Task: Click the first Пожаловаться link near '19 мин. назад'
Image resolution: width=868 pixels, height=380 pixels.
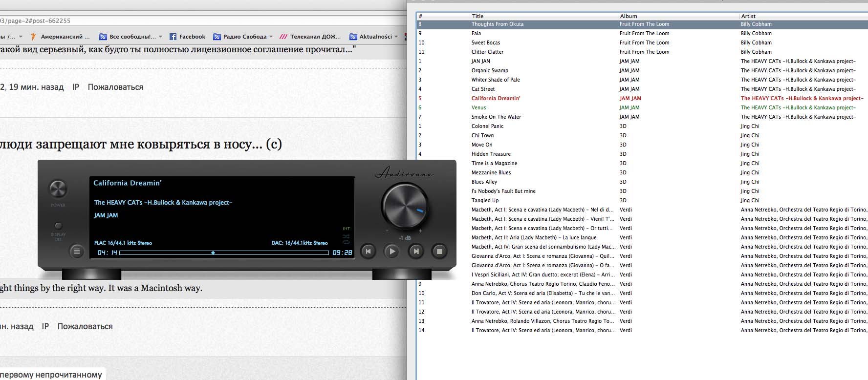Action: tap(115, 87)
